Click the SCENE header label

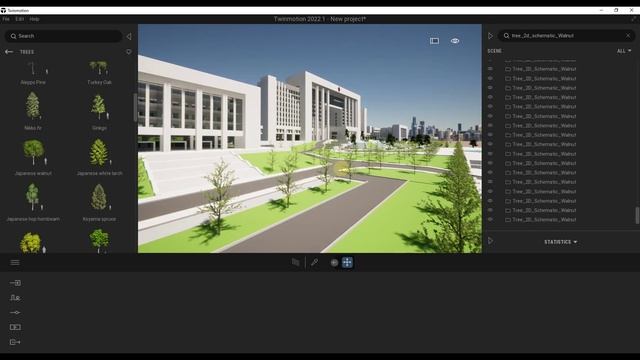(x=494, y=51)
